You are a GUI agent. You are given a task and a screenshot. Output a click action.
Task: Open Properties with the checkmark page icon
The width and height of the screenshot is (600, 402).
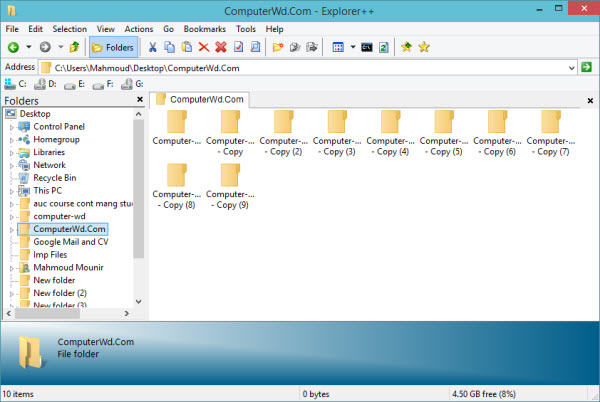(238, 47)
